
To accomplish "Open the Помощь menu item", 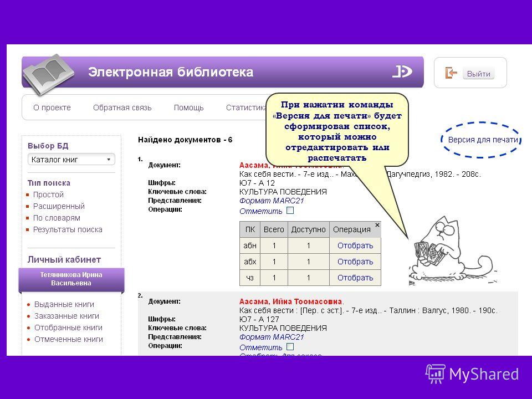I will click(x=188, y=108).
